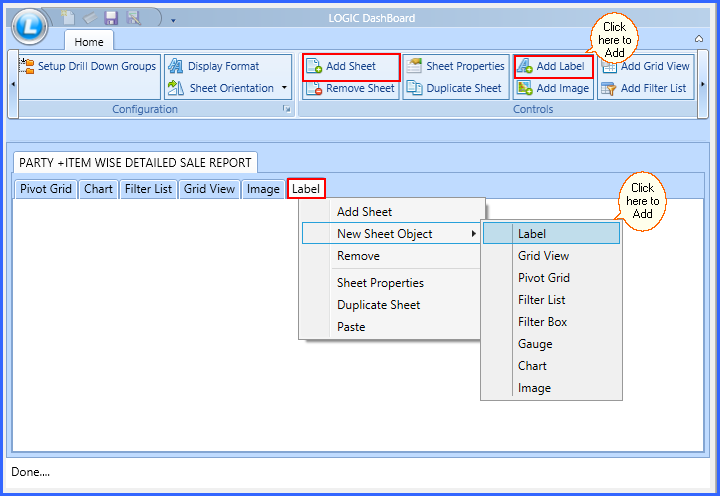
Task: Click the Sheet Properties icon in ribbon
Action: [x=414, y=66]
